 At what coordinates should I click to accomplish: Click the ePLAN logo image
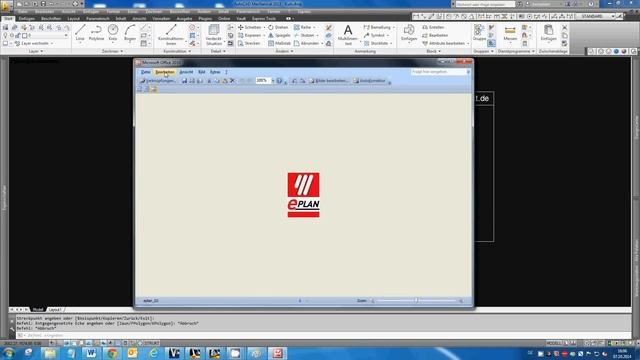pos(303,195)
